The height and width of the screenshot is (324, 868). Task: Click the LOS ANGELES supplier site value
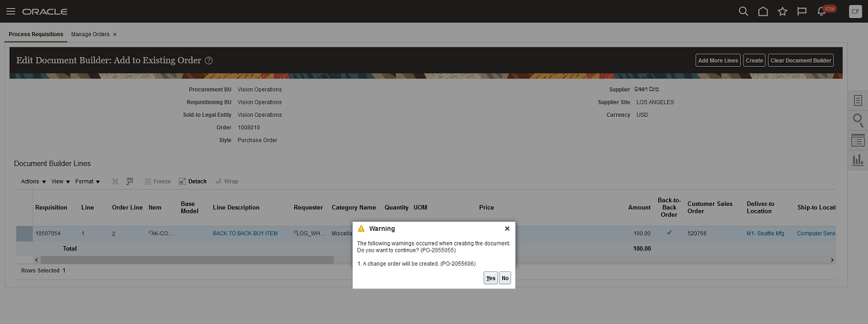pos(655,102)
